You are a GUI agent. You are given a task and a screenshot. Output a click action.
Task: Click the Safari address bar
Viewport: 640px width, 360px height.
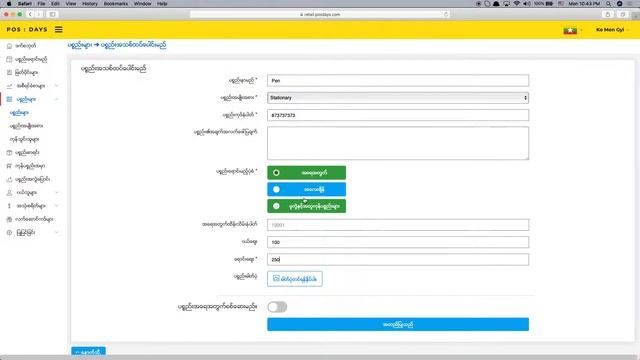click(320, 14)
